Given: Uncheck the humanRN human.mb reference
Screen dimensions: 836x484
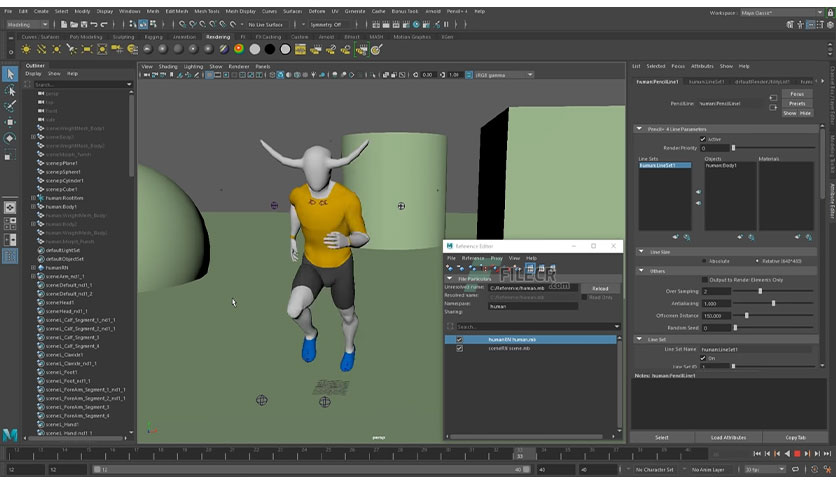Looking at the screenshot, I should 459,340.
